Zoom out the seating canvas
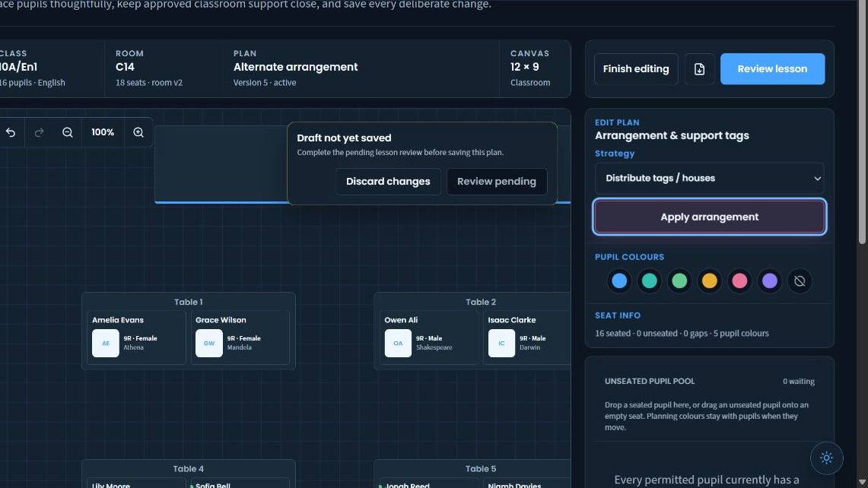 pyautogui.click(x=68, y=132)
